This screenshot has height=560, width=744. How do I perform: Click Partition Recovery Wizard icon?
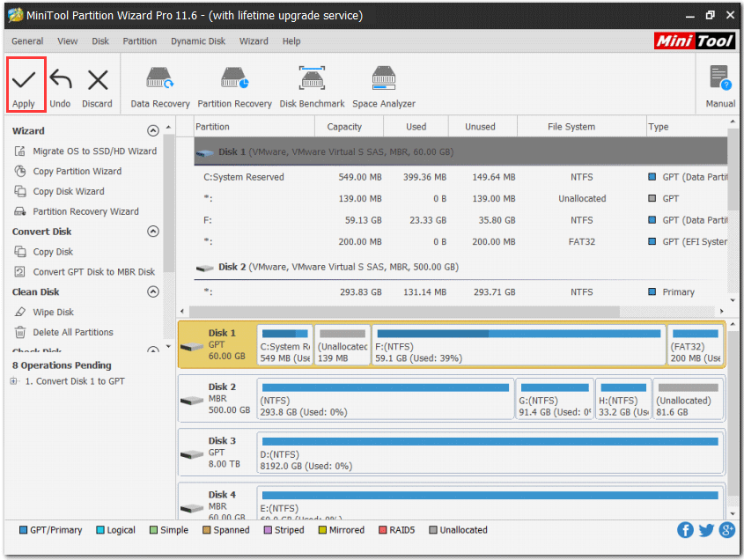point(19,211)
